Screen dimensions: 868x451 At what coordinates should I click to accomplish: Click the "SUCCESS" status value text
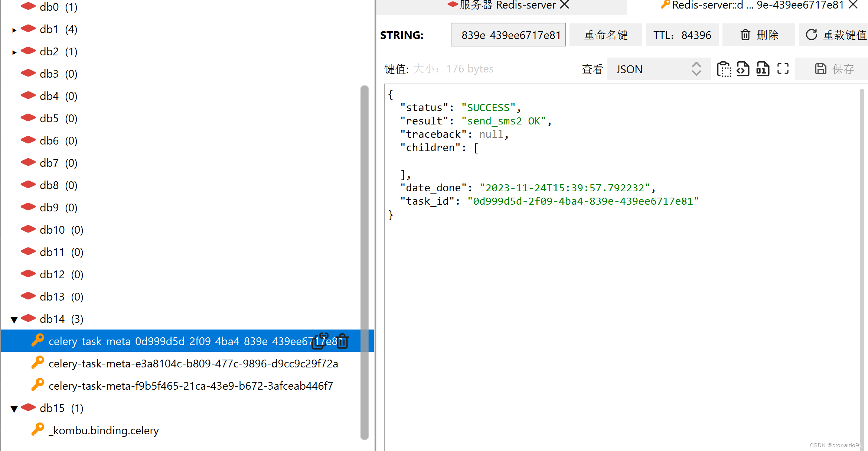(489, 108)
